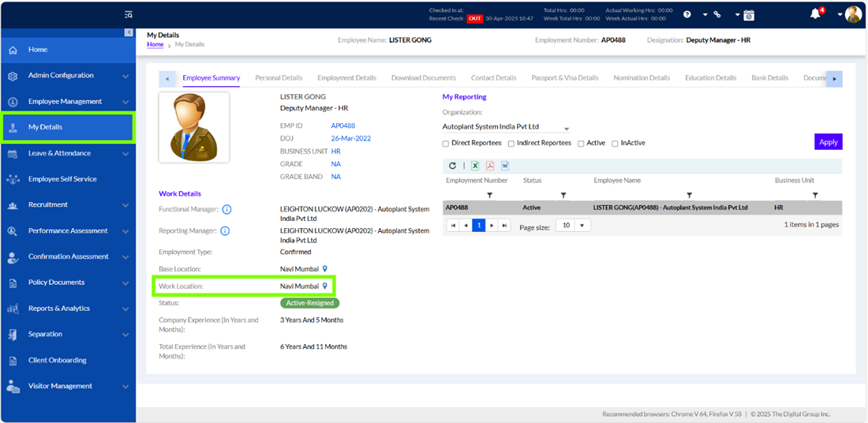The height and width of the screenshot is (423, 868).
Task: Refresh the reportees grid
Action: click(x=452, y=166)
